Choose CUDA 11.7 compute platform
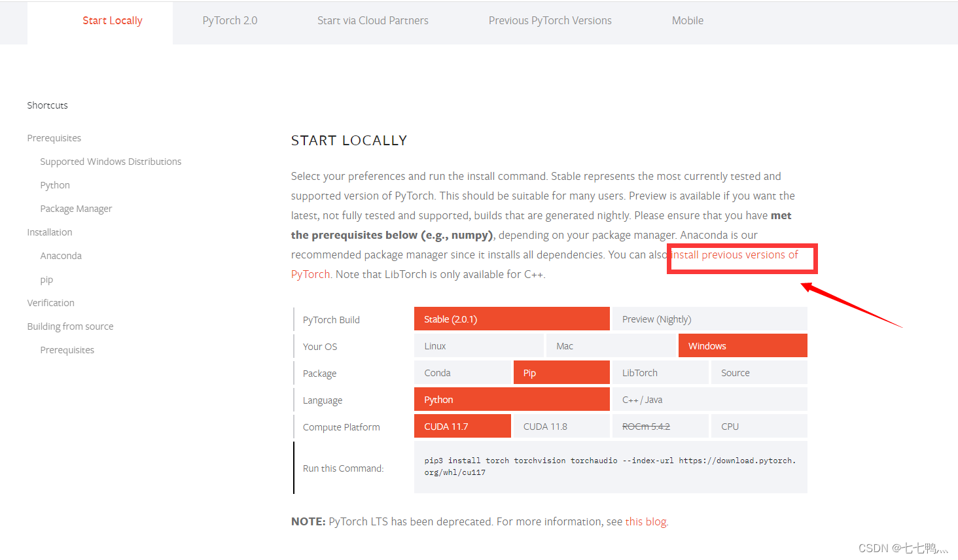This screenshot has width=958, height=560. [x=463, y=426]
